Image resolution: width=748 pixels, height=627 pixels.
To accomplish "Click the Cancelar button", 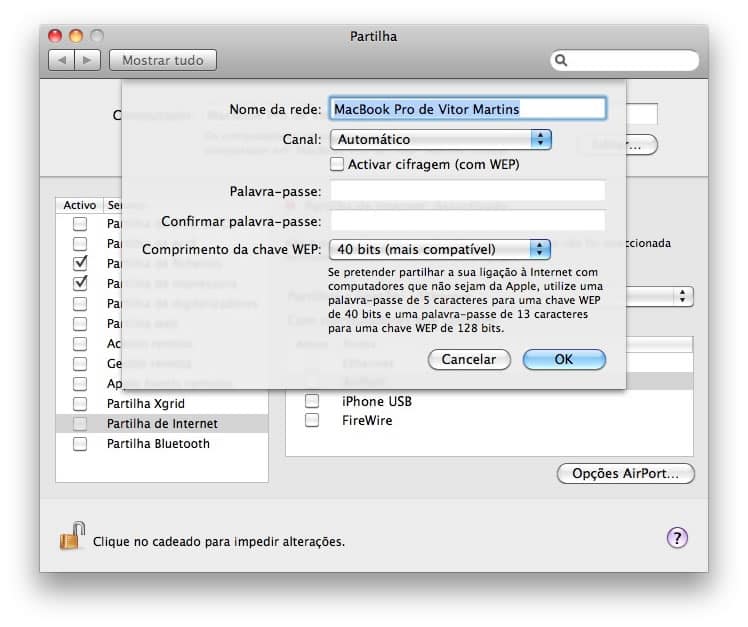I will (x=469, y=359).
